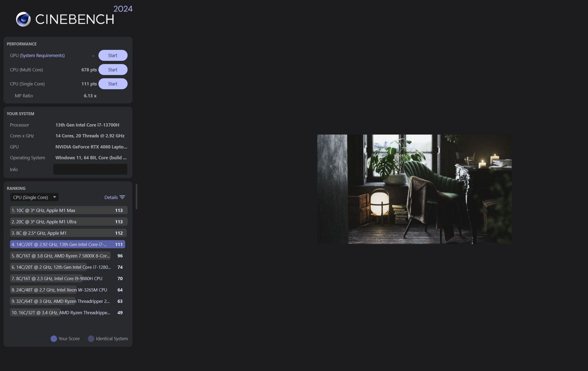Click the Your Score legend circle
The image size is (588, 371).
54,339
